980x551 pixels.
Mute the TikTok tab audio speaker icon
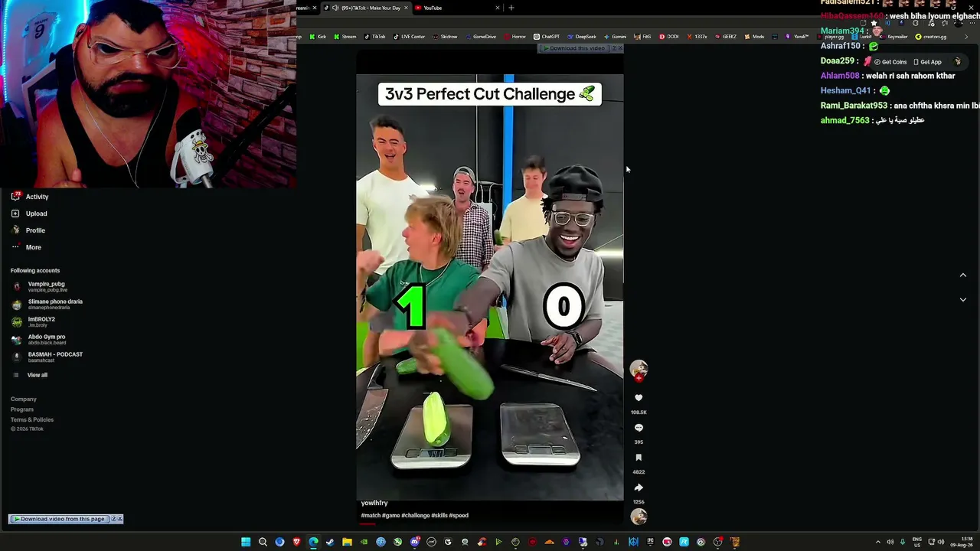pos(335,8)
